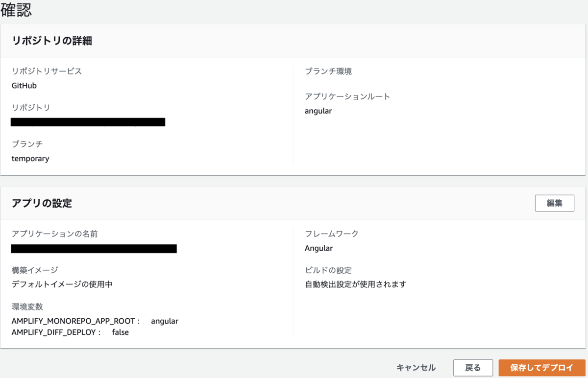Click the リポジトリサービス label
588x378 pixels.
click(47, 71)
